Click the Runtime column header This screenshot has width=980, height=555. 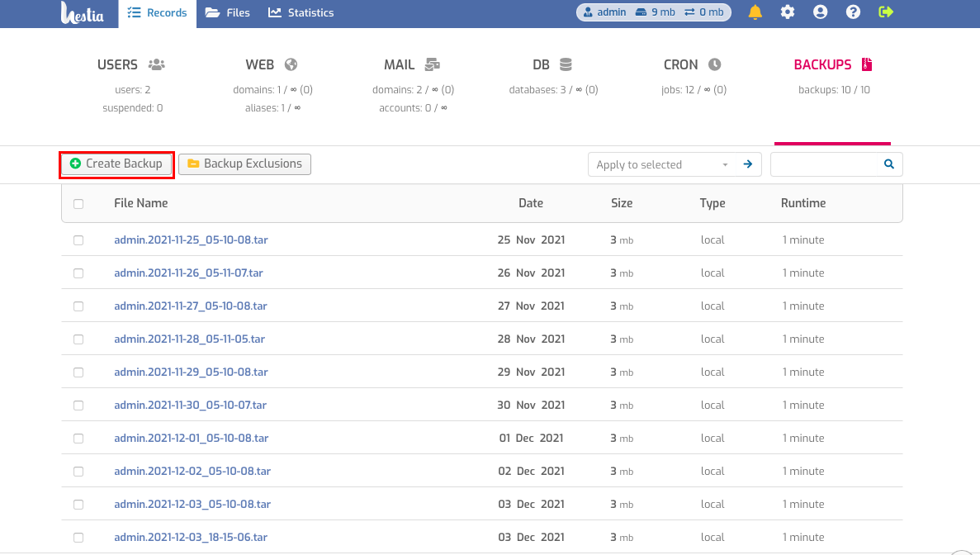(803, 204)
